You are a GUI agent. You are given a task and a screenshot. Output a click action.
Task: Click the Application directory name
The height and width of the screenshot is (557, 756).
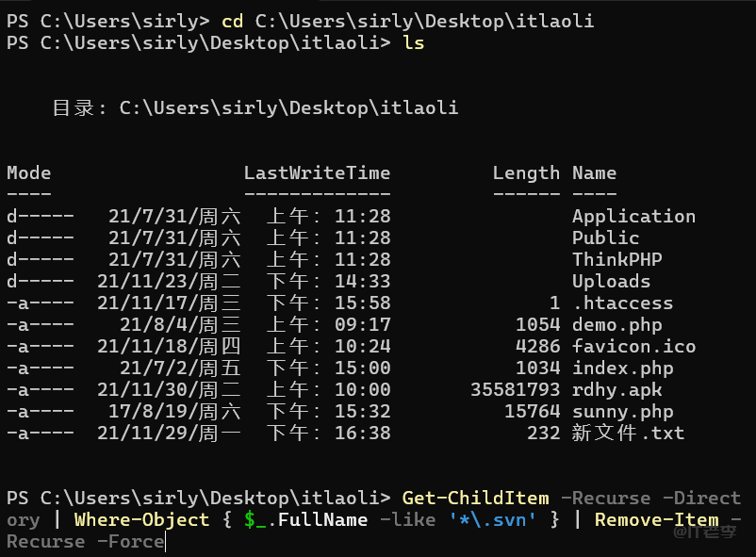coord(633,217)
